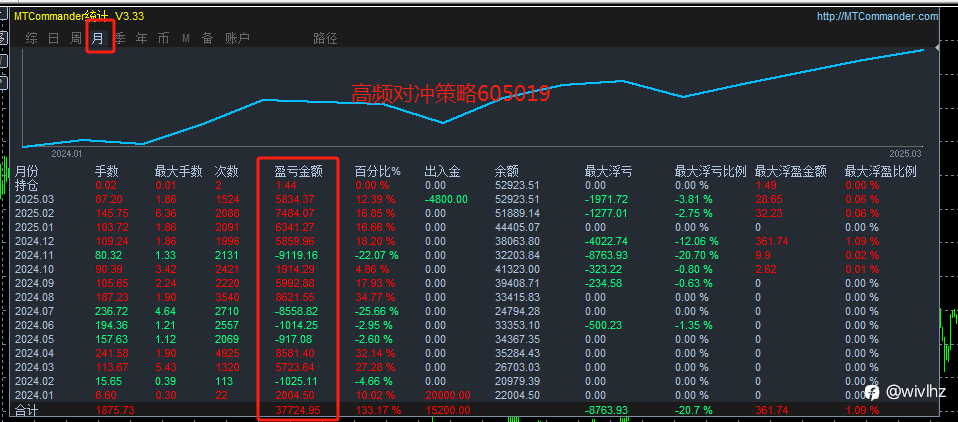Open the 周 weekly statistics tab
The height and width of the screenshot is (422, 958).
pyautogui.click(x=76, y=38)
